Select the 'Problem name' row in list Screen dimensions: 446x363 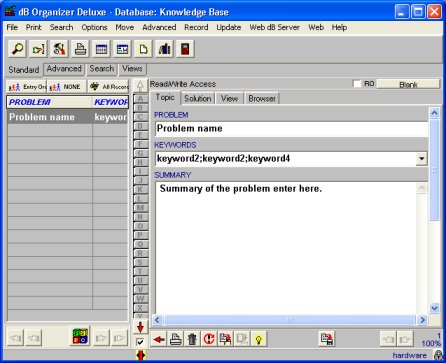(x=67, y=117)
